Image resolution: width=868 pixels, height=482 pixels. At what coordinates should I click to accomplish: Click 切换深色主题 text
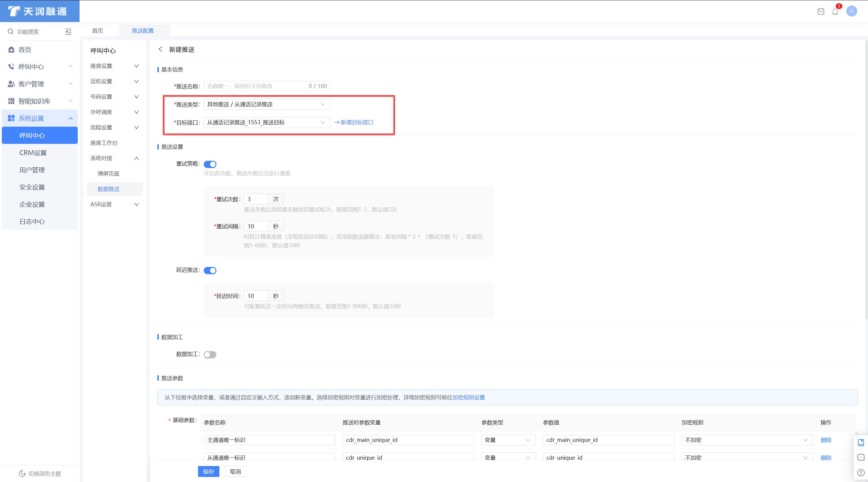click(45, 474)
